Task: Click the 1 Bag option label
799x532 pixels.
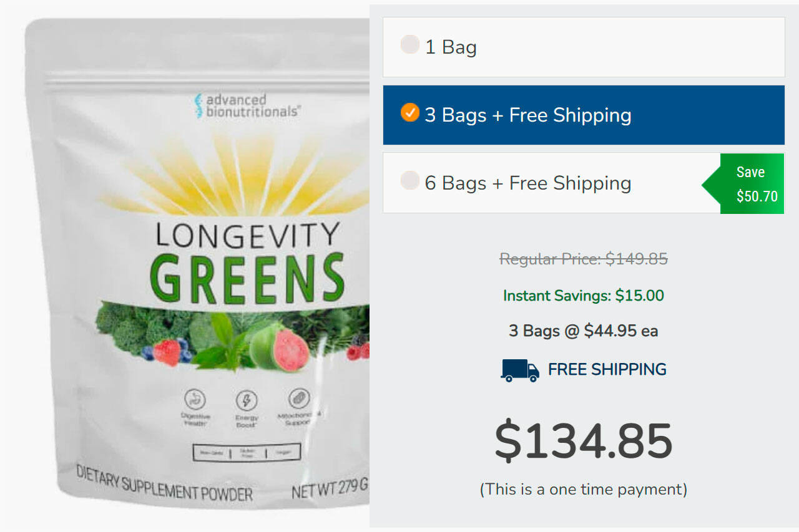Action: point(451,47)
